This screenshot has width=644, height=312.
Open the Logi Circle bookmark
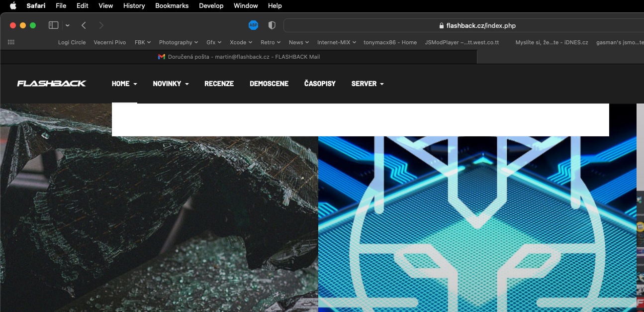click(72, 42)
